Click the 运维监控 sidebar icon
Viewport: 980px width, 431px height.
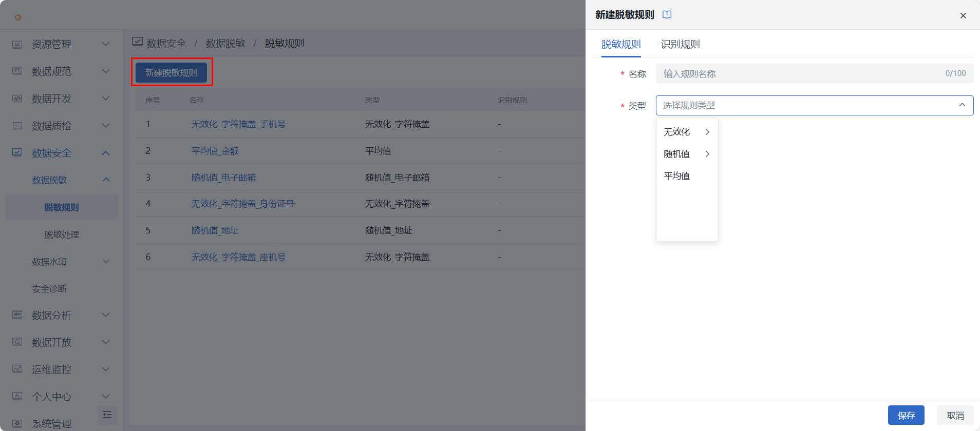coord(17,369)
